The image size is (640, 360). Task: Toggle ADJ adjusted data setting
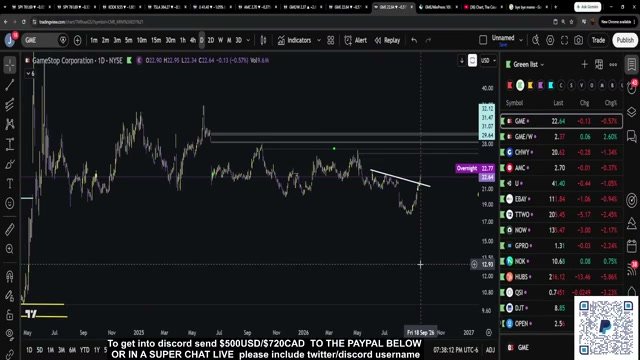point(490,350)
